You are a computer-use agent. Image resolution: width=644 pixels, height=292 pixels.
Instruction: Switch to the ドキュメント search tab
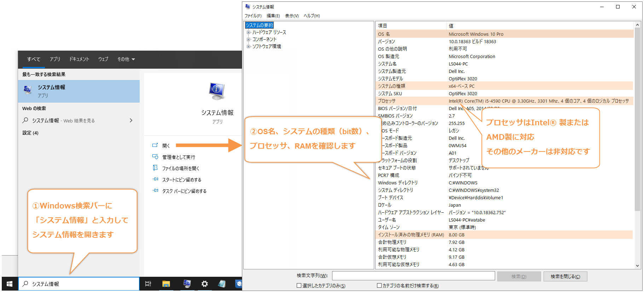pos(79,59)
